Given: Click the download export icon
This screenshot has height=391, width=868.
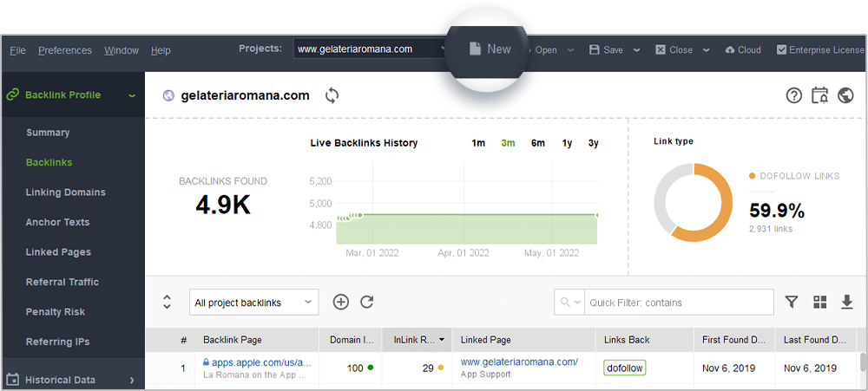Looking at the screenshot, I should click(x=847, y=302).
